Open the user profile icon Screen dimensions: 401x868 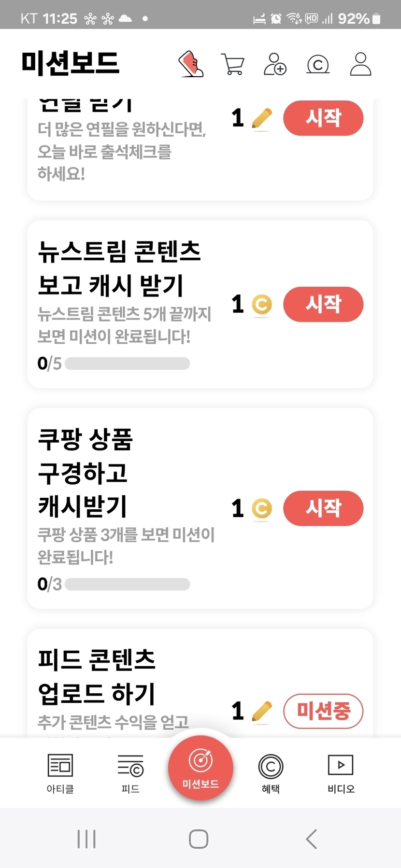pos(360,64)
